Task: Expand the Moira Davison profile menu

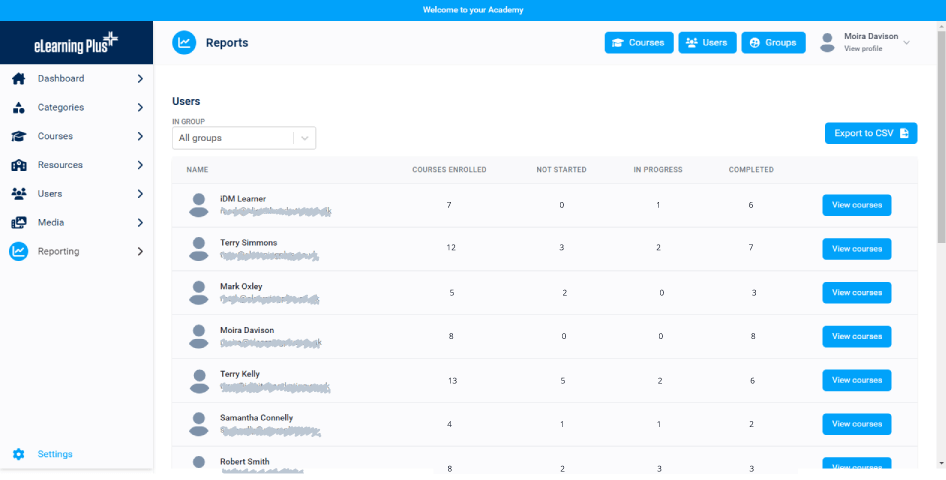Action: (906, 43)
